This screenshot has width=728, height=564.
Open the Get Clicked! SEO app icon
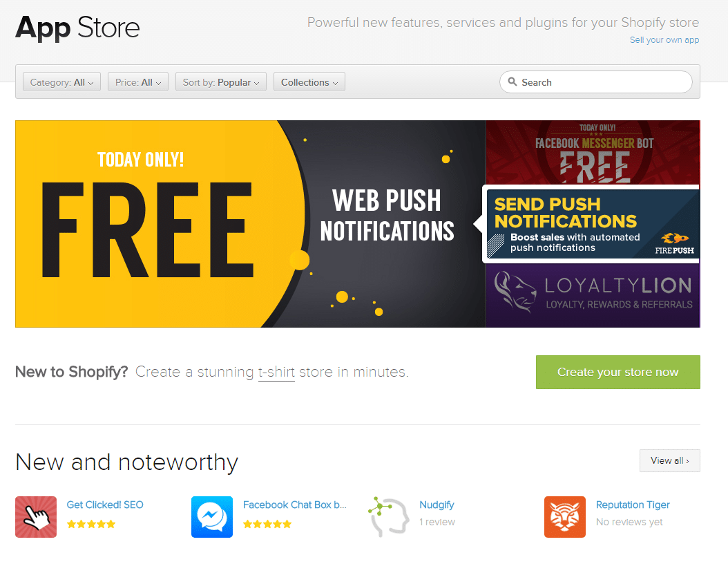point(36,516)
